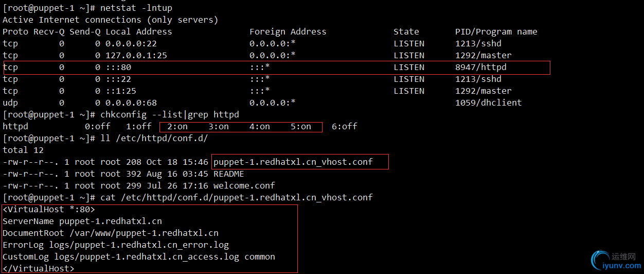Screen dimensions: 644x274
Task: Click the ServerName directive line
Action: 82,221
